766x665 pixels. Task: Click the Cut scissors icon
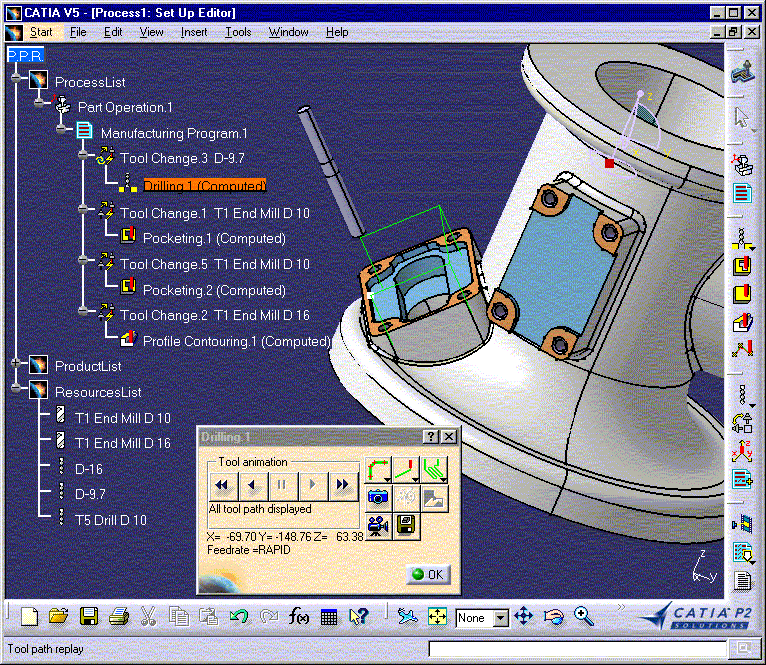click(148, 617)
